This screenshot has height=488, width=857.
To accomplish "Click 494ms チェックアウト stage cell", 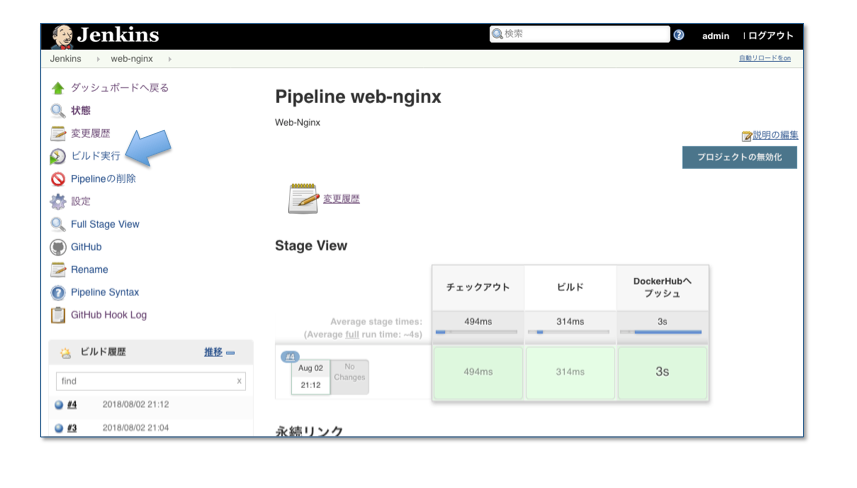I will pyautogui.click(x=478, y=372).
